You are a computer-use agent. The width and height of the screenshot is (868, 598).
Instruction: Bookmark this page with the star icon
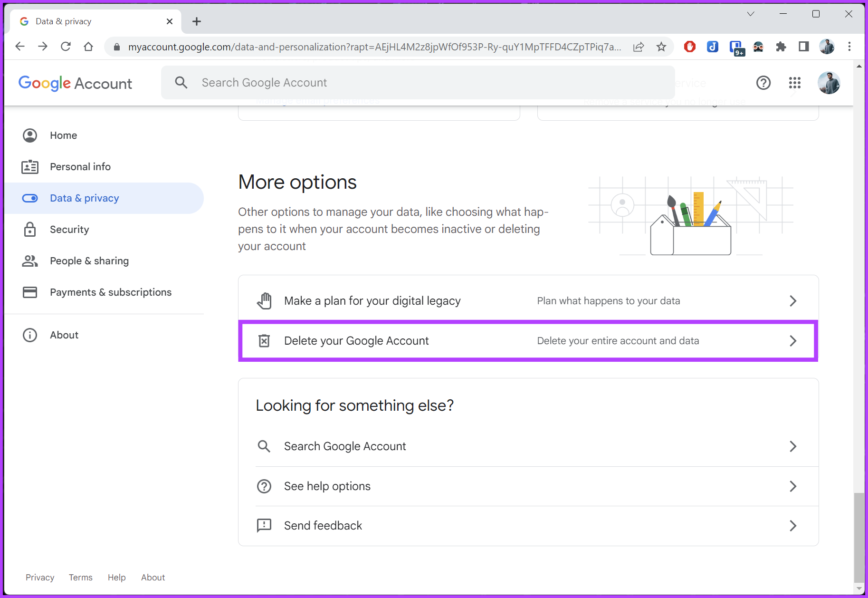coord(661,47)
